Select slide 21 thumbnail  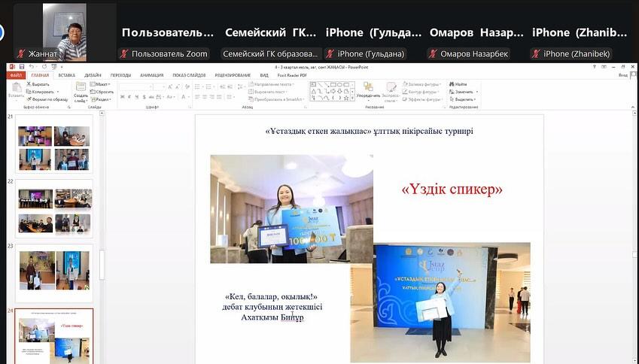54,144
